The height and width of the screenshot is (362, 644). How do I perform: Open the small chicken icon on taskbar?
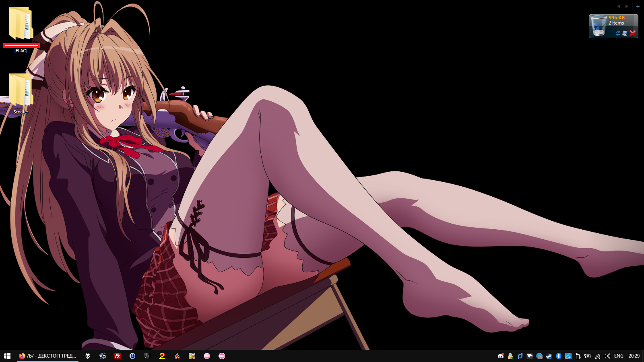[x=177, y=356]
